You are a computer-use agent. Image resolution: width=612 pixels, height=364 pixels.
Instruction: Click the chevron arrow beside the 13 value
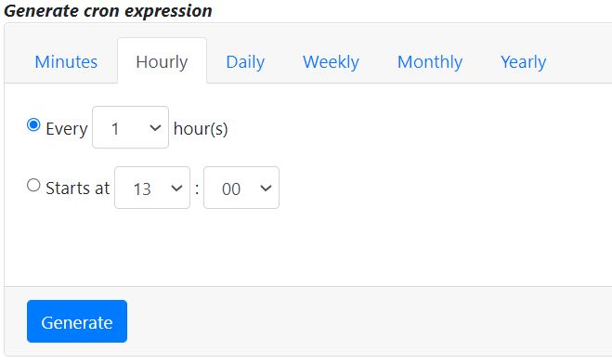point(176,188)
